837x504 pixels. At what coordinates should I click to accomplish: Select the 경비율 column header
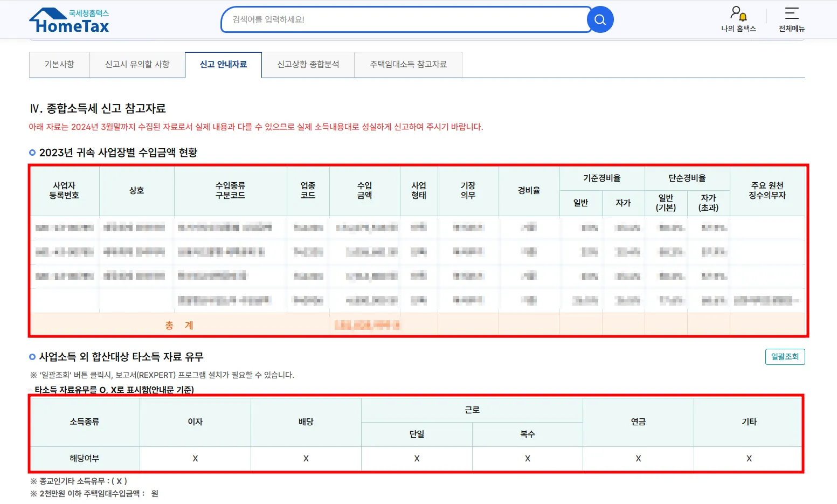pos(529,191)
